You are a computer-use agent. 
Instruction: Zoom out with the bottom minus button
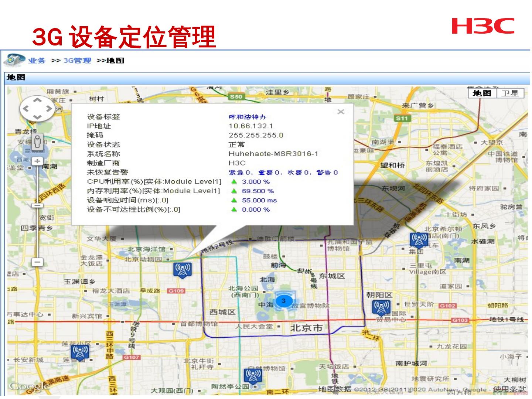[x=37, y=262]
